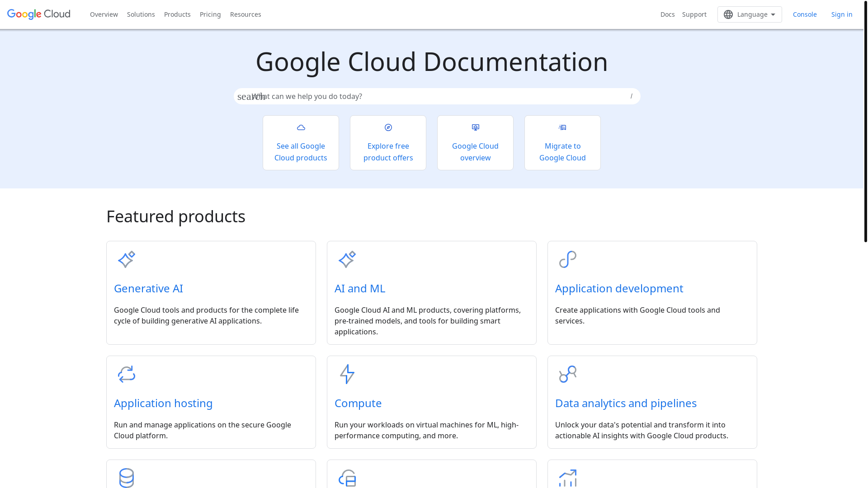868x488 pixels.
Task: Click the Application development loop icon
Action: click(x=568, y=259)
